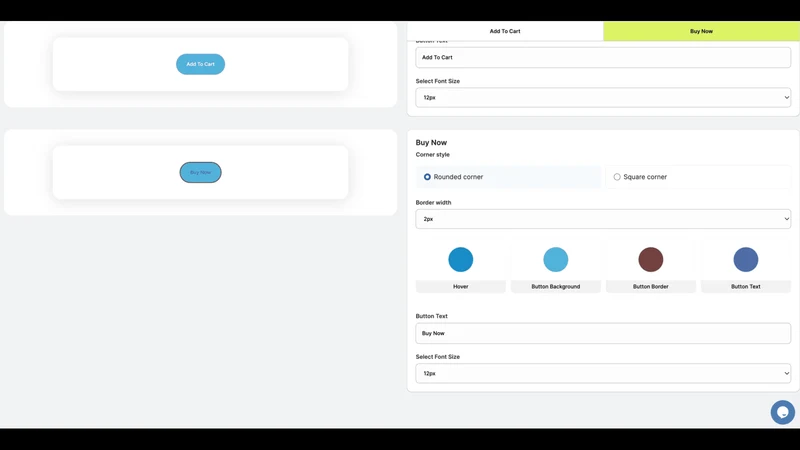The height and width of the screenshot is (450, 800).
Task: Click the Border width label
Action: pyautogui.click(x=433, y=203)
